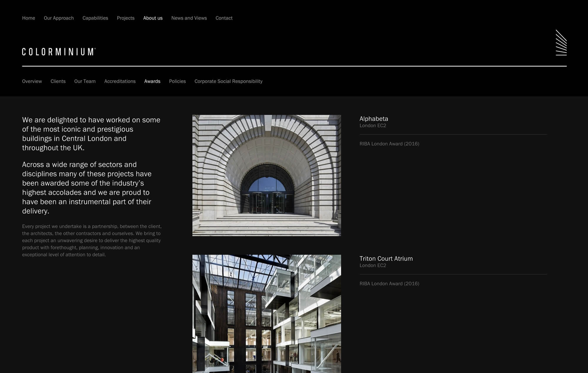This screenshot has height=373, width=588.
Task: Open Corporate Social Responsibility page
Action: [x=228, y=81]
